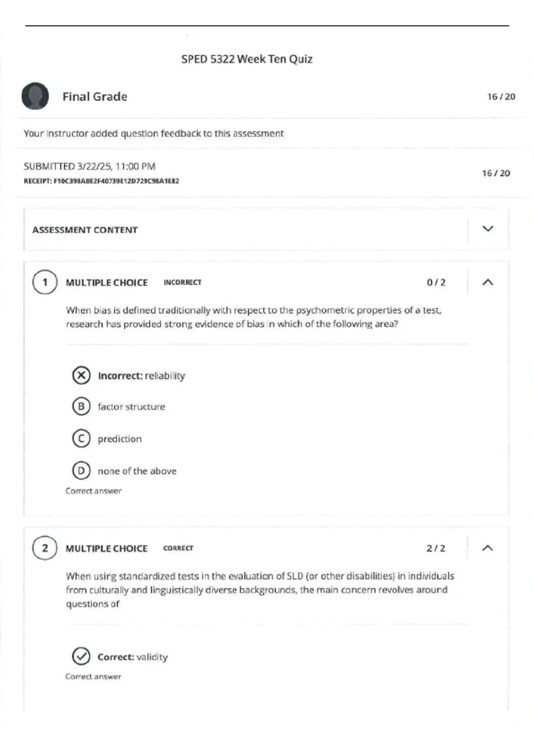The height and width of the screenshot is (756, 534).
Task: Collapse question 2 with its chevron
Action: click(488, 548)
